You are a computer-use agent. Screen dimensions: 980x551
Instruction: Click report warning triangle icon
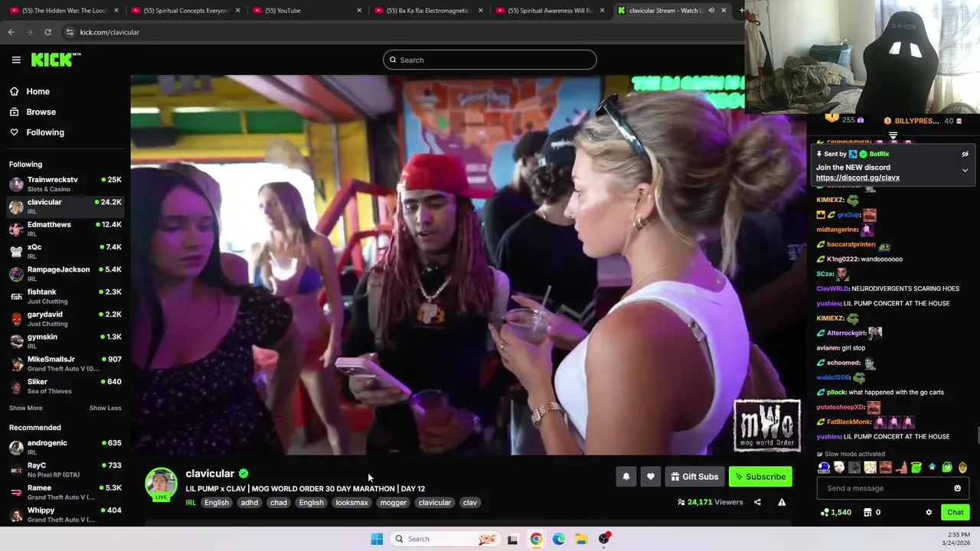(782, 502)
